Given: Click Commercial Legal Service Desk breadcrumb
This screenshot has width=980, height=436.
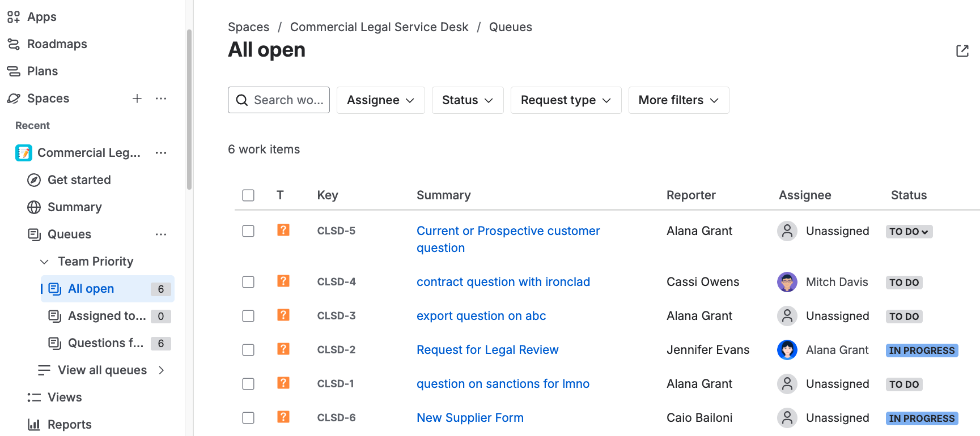Looking at the screenshot, I should pos(379,27).
